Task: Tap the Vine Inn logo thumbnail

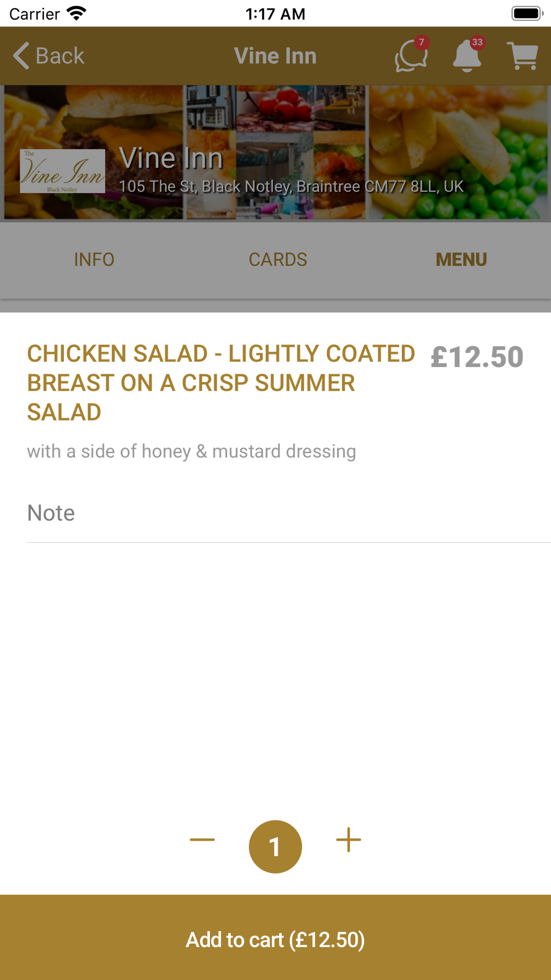Action: [x=62, y=171]
